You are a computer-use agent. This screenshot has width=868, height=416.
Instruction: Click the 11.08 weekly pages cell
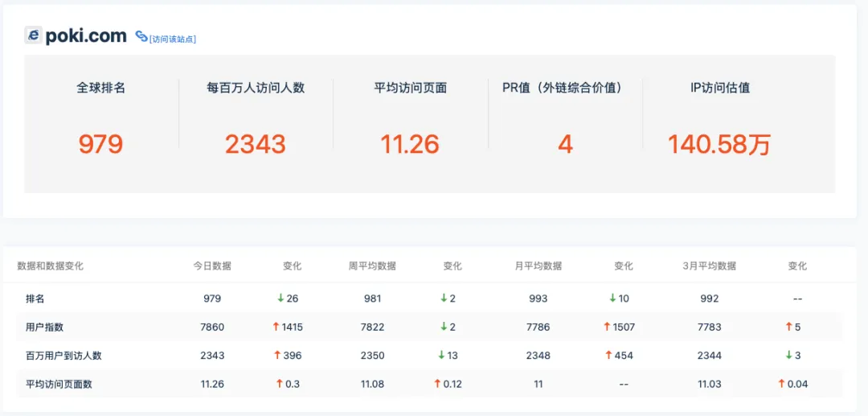(373, 384)
